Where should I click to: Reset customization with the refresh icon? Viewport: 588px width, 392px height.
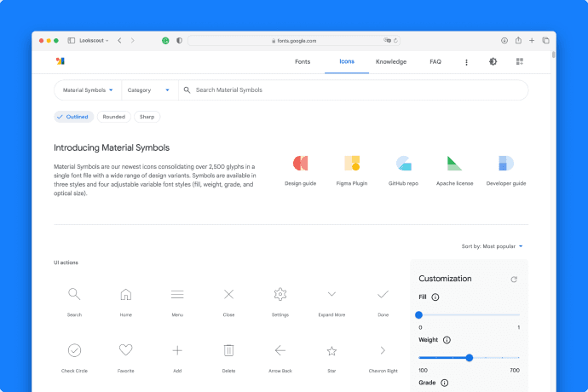click(x=514, y=280)
